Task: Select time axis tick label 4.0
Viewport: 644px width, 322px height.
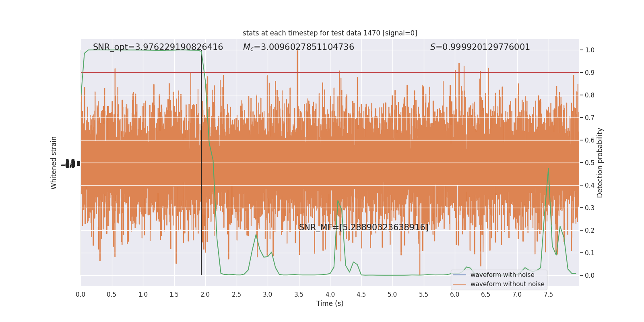Action: point(330,295)
